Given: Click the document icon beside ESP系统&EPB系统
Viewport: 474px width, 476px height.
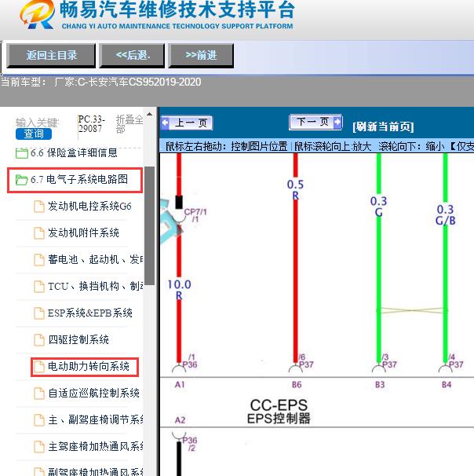Looking at the screenshot, I should click(38, 313).
